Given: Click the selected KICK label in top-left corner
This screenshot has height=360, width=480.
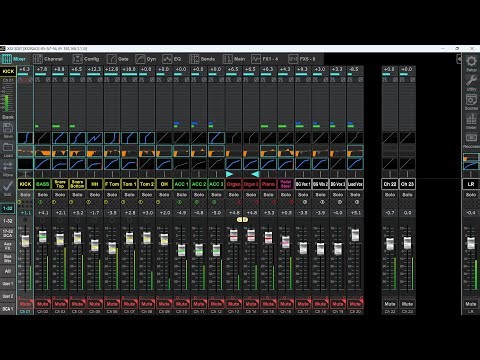Looking at the screenshot, I should pos(8,71).
